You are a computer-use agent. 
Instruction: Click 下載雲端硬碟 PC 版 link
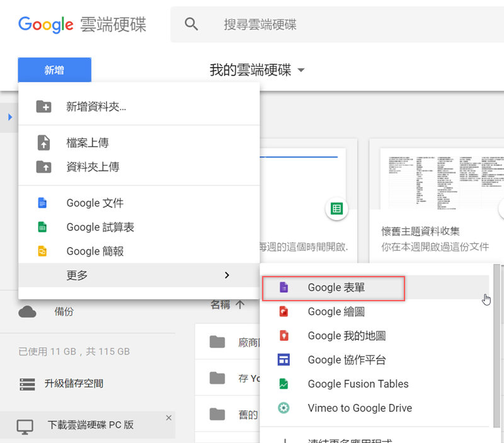tap(90, 425)
